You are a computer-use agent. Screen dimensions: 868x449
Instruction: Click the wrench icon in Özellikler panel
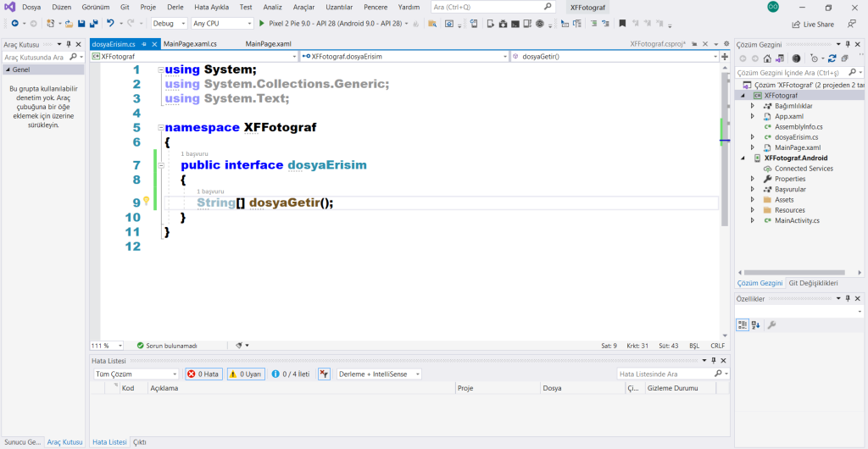coord(771,324)
